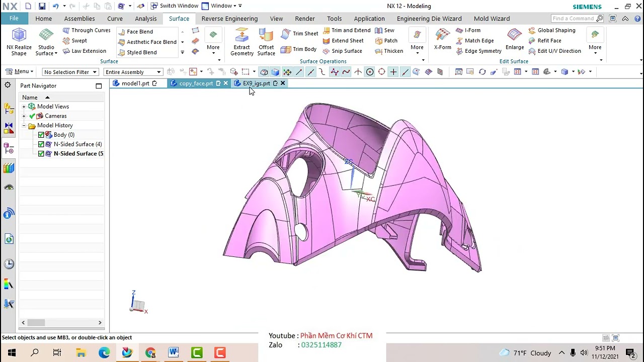Select the Edge Symmetry command
Viewport: 644px width, 362px height.
click(x=479, y=51)
